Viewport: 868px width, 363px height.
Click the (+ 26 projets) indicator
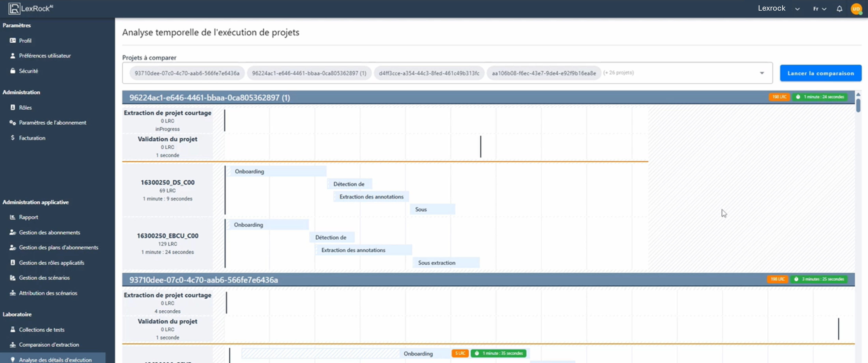[618, 73]
